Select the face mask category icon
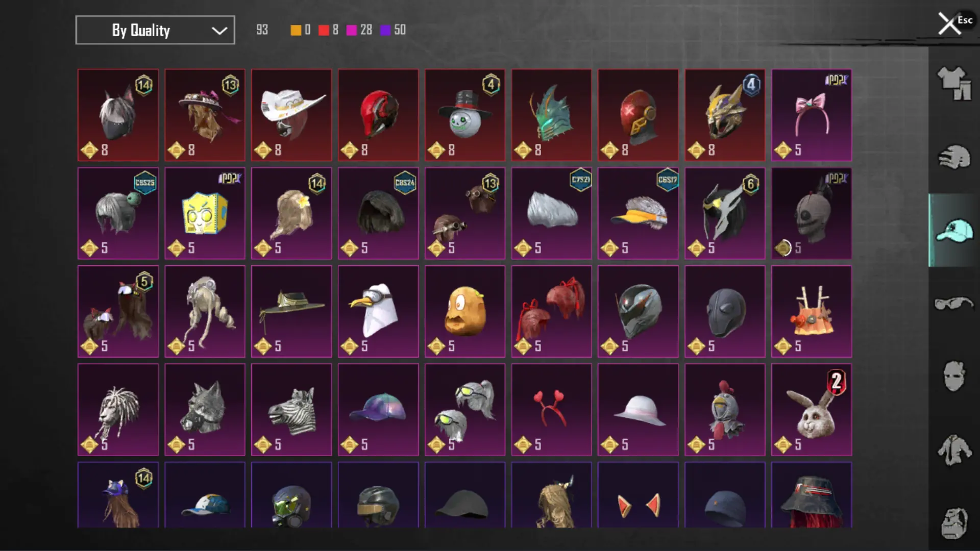980x551 pixels. click(x=954, y=377)
